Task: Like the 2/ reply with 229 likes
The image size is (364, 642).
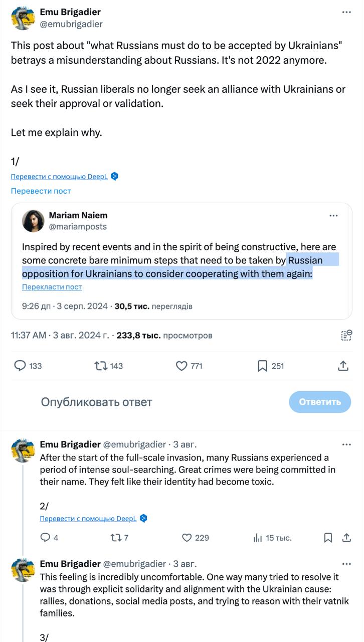Action: pyautogui.click(x=187, y=538)
